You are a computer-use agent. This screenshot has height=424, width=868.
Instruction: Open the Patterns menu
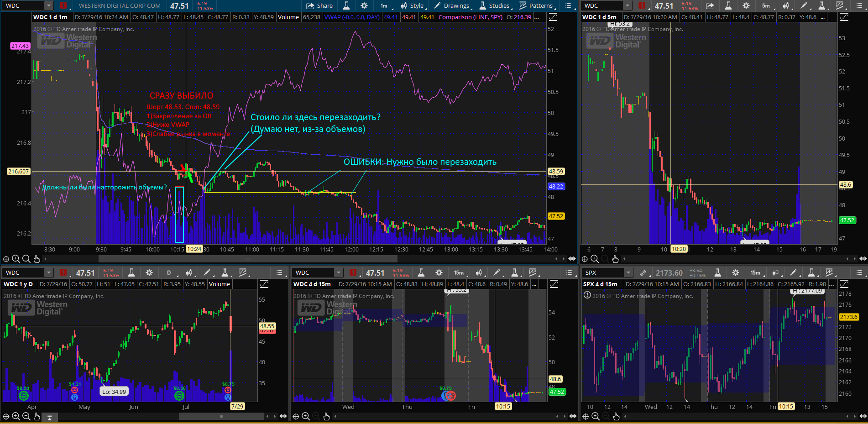pos(537,5)
